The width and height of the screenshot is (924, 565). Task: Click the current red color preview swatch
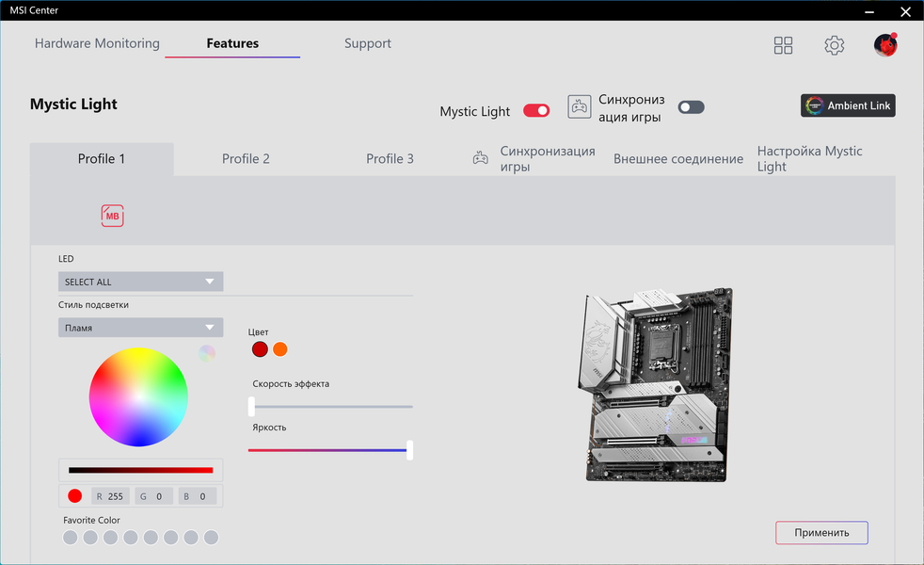click(x=75, y=496)
